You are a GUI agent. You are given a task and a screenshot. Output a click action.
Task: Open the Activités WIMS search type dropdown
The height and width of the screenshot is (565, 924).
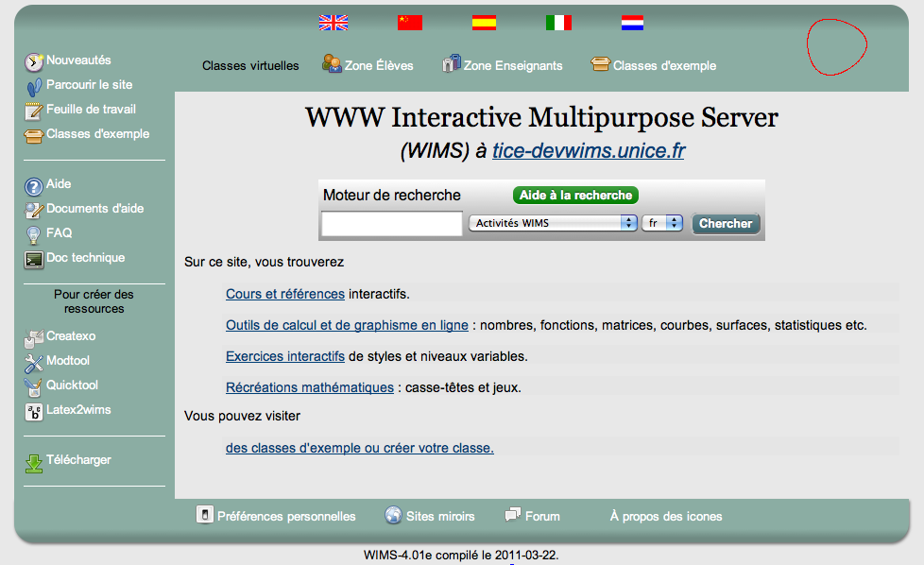pyautogui.click(x=553, y=223)
